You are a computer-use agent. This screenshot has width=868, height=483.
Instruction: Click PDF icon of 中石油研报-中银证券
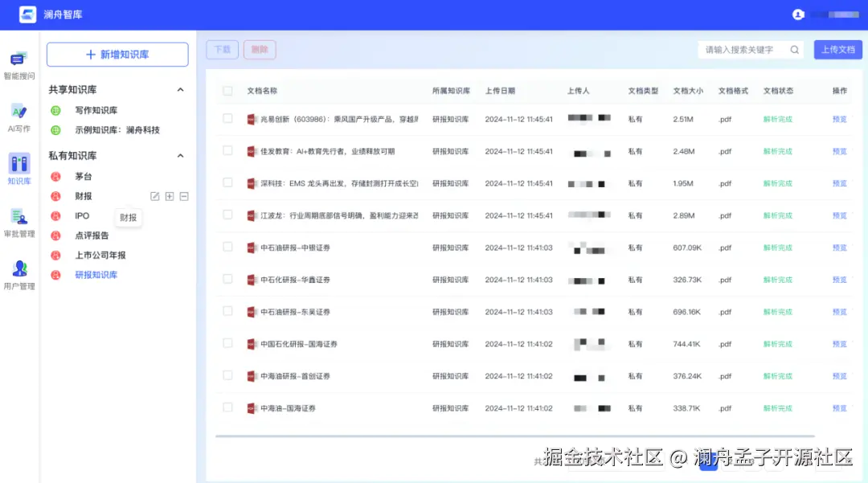click(252, 248)
